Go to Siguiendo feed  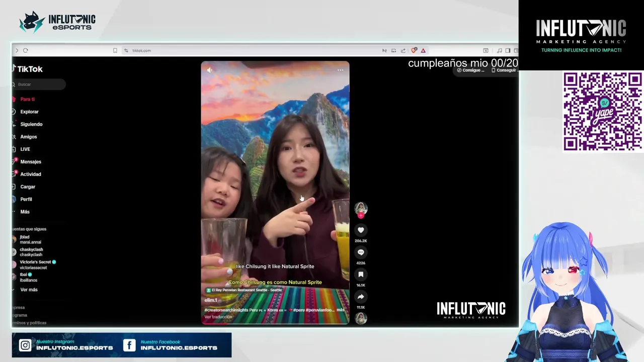click(x=28, y=124)
